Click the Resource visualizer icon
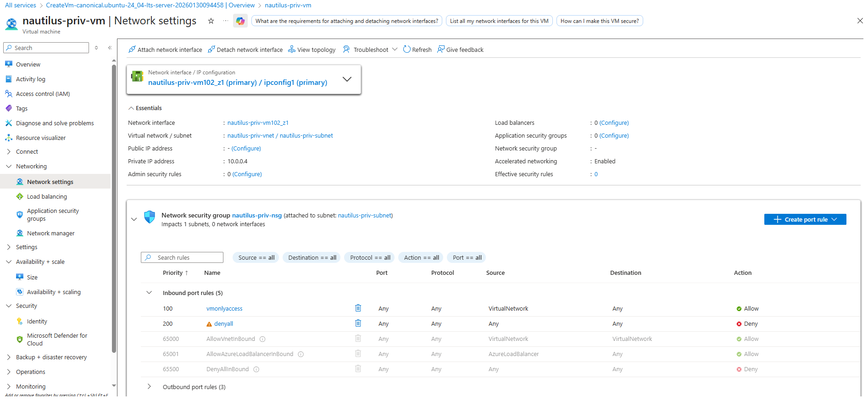 9,138
